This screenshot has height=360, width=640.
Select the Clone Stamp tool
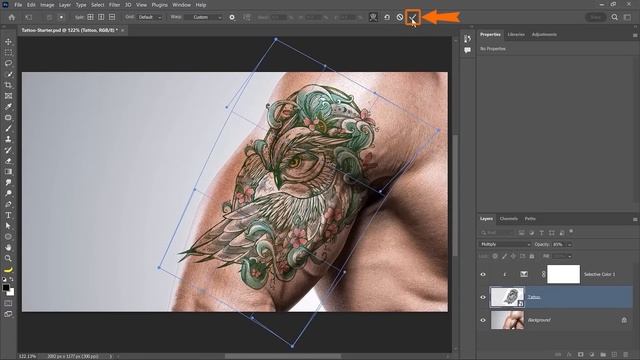click(x=8, y=139)
